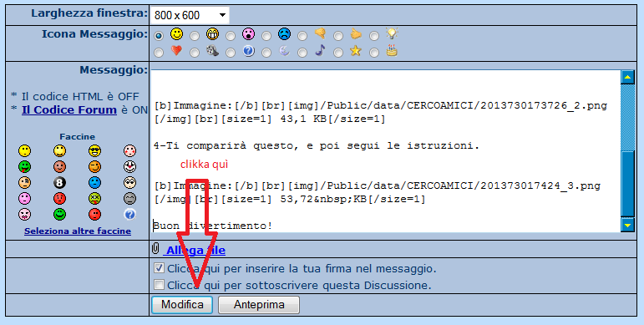The width and height of the screenshot is (644, 325).
Task: Insert the brown smiling faccina
Action: coord(59,167)
